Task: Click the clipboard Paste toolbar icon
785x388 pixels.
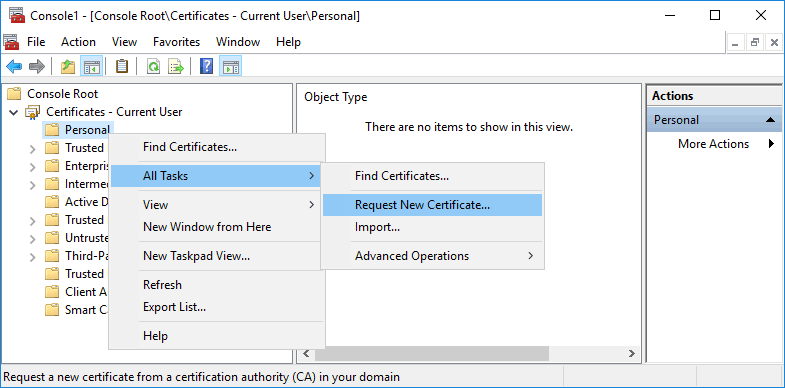Action: coord(122,66)
